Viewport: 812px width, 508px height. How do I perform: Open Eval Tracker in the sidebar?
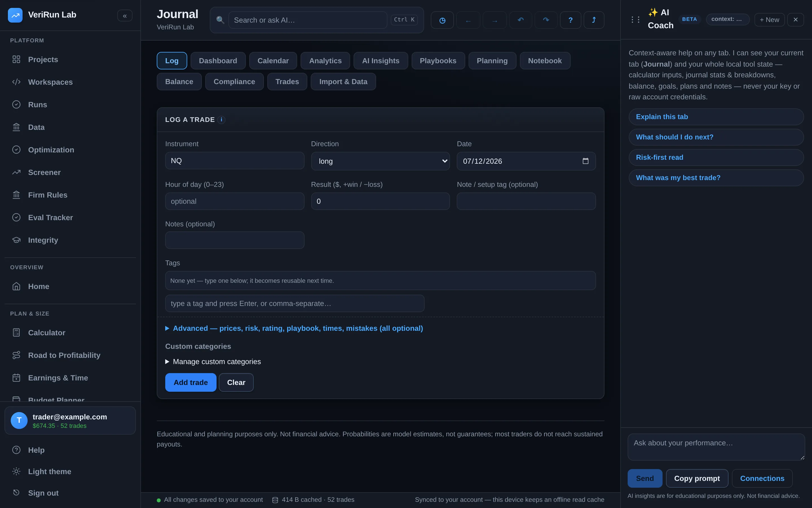tap(70, 217)
